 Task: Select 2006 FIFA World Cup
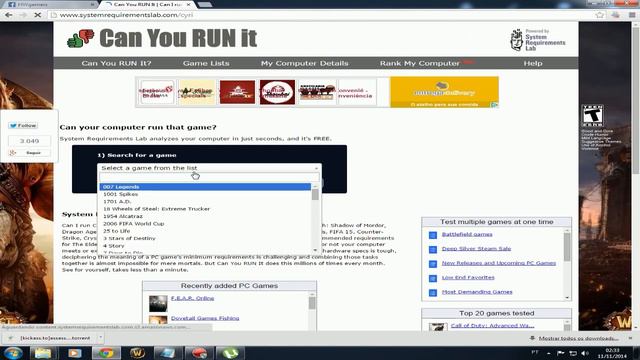[205, 224]
